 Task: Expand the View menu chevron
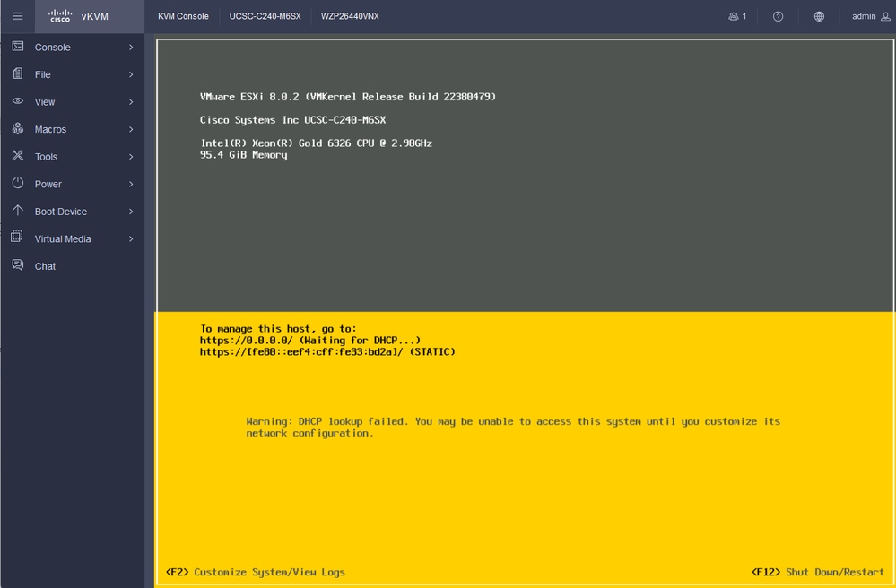(x=131, y=102)
